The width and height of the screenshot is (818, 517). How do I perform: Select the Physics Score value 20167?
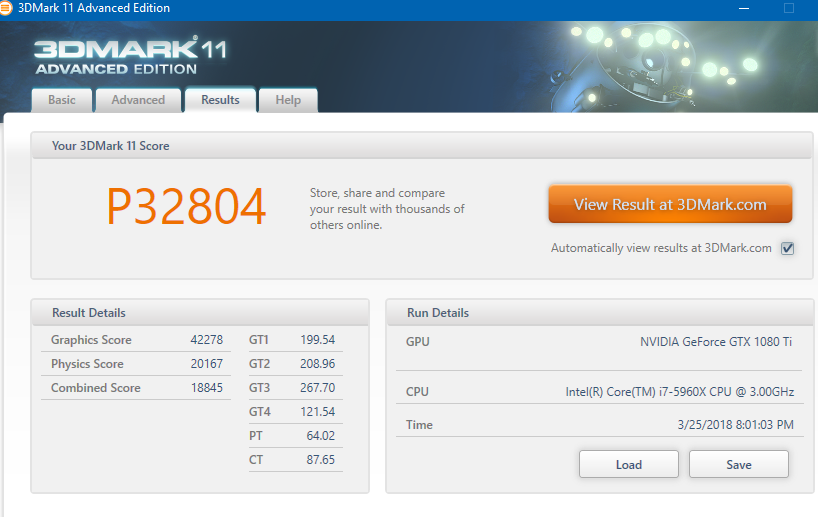pos(207,364)
